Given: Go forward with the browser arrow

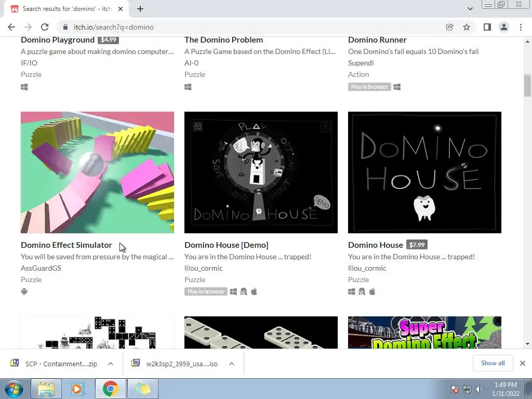Looking at the screenshot, I should point(28,27).
